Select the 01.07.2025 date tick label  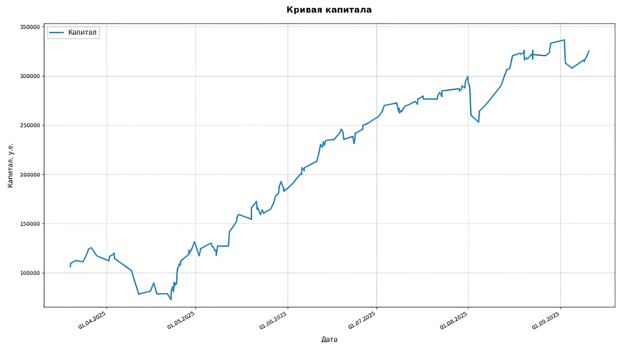[x=362, y=320]
